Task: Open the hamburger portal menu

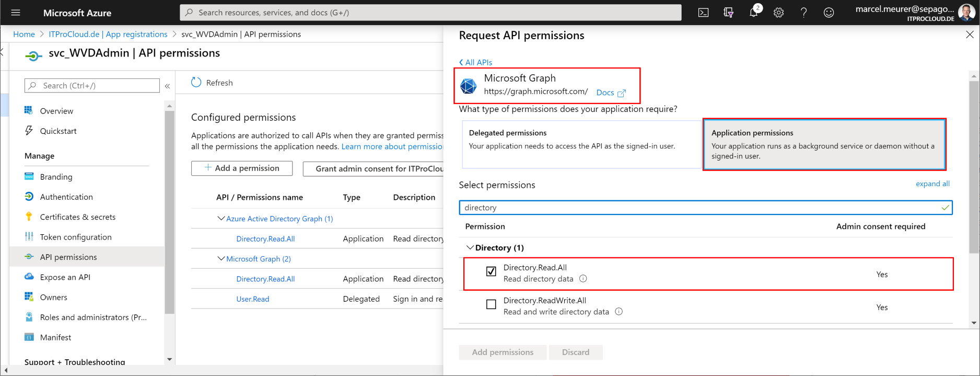Action: (15, 13)
